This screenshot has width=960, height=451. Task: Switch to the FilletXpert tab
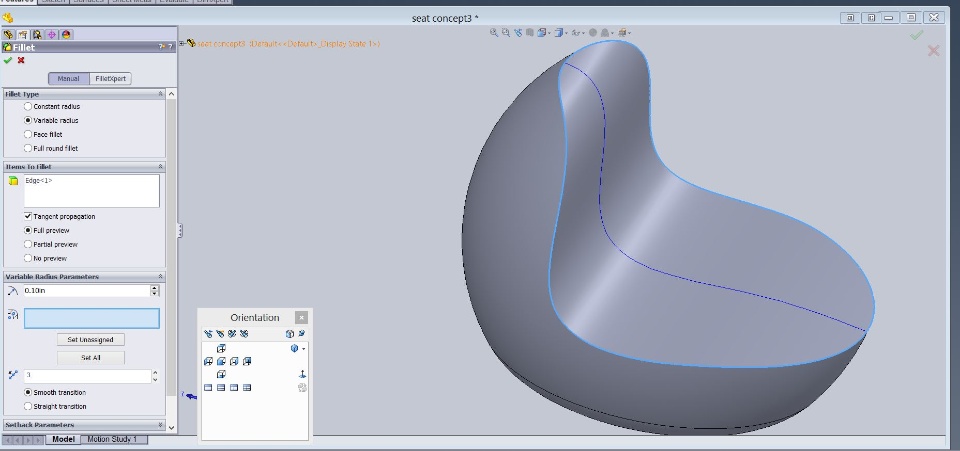(x=111, y=78)
